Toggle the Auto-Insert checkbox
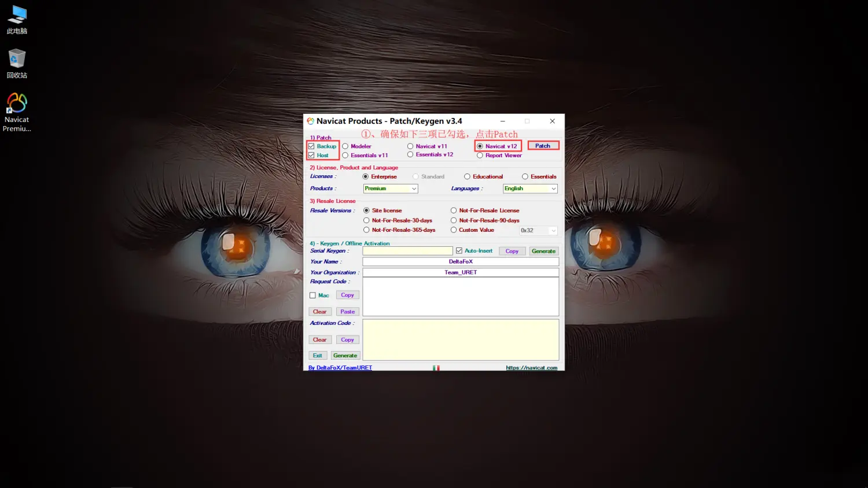Viewport: 868px width, 488px height. [x=459, y=250]
